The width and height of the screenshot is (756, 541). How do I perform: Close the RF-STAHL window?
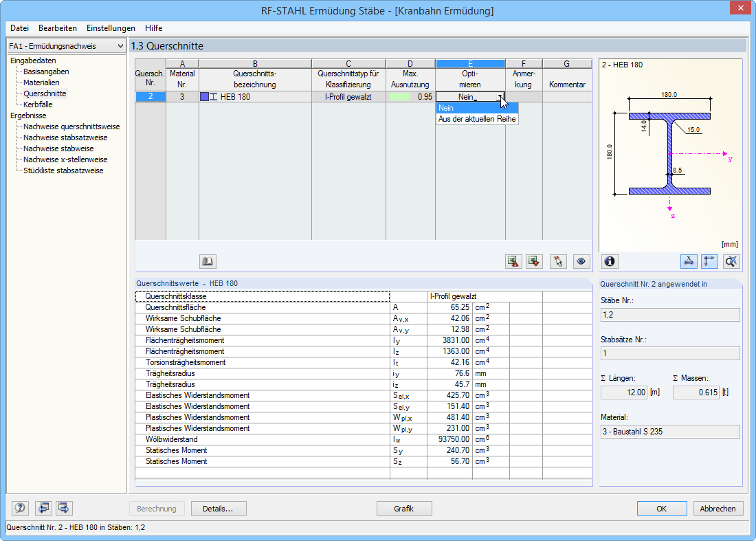coord(740,8)
